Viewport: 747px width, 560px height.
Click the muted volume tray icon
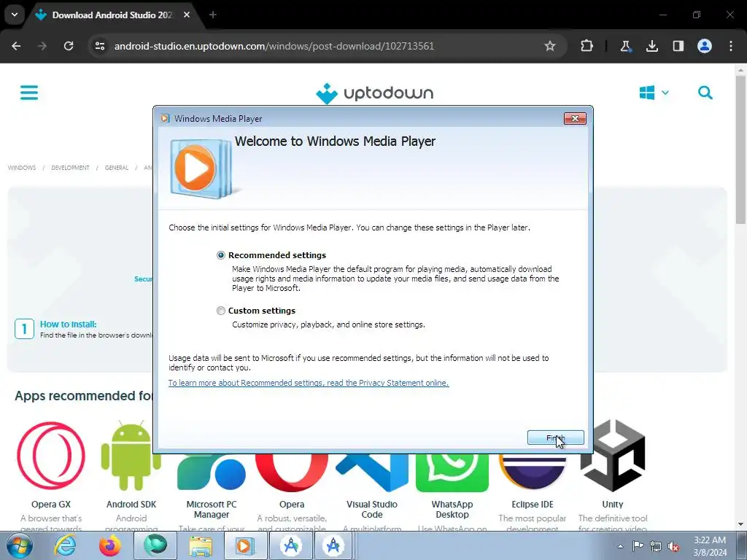[x=673, y=547]
